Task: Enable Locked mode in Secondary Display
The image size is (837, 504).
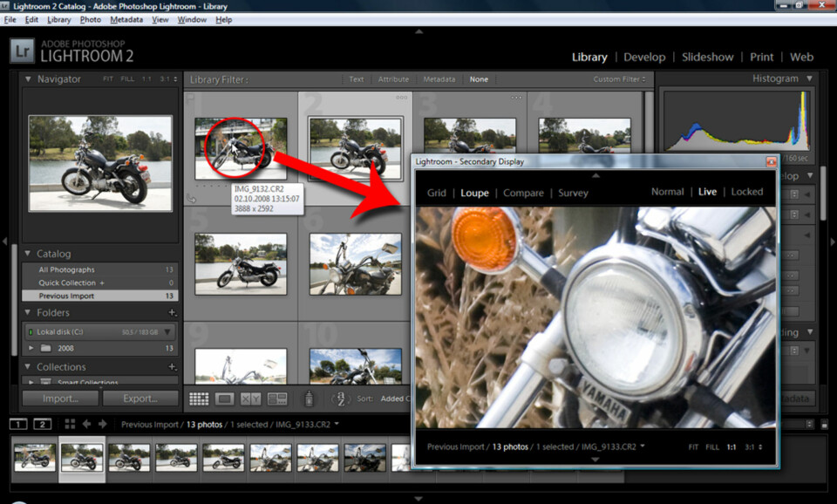Action: point(747,192)
